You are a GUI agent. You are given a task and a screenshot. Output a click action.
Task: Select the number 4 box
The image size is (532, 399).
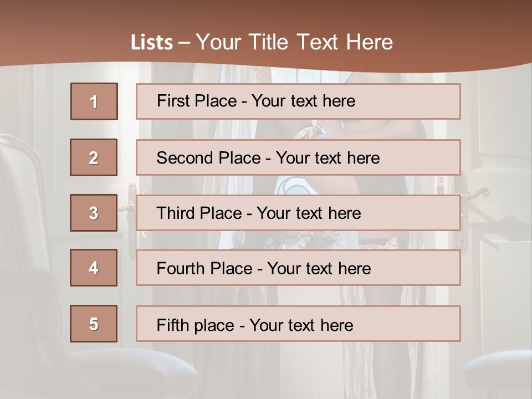tap(94, 268)
